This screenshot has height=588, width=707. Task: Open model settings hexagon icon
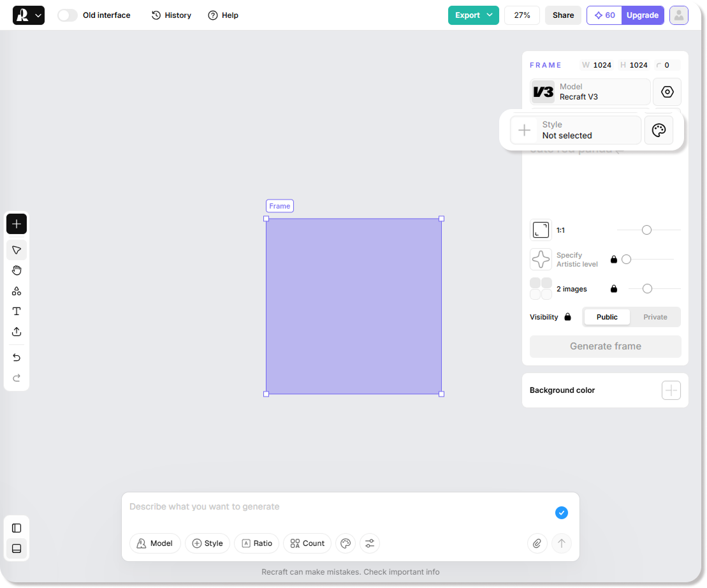667,92
